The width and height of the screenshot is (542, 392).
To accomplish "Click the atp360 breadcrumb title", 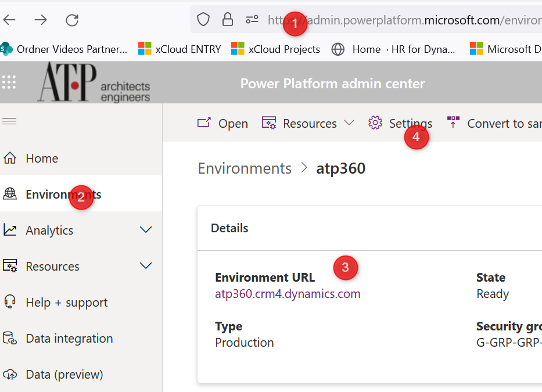I will [341, 168].
